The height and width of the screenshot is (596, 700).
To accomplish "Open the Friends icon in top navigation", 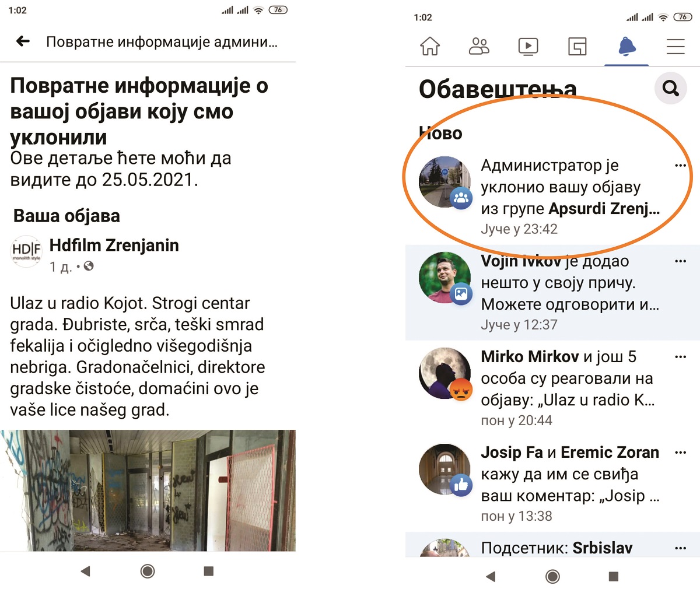I will click(x=479, y=46).
